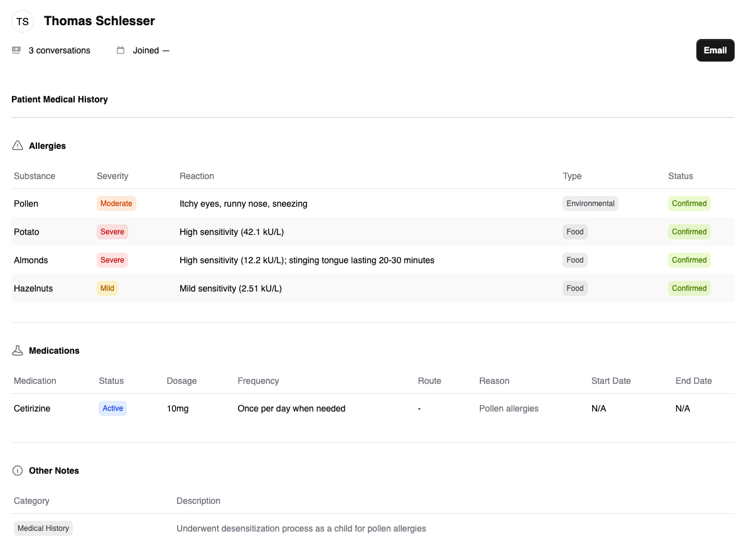Image resolution: width=756 pixels, height=556 pixels.
Task: Click the TS avatar circle
Action: [23, 21]
